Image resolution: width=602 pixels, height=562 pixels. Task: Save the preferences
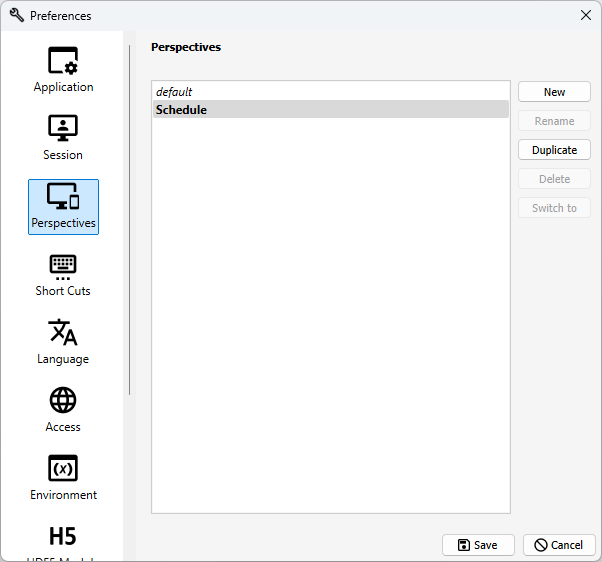(478, 545)
